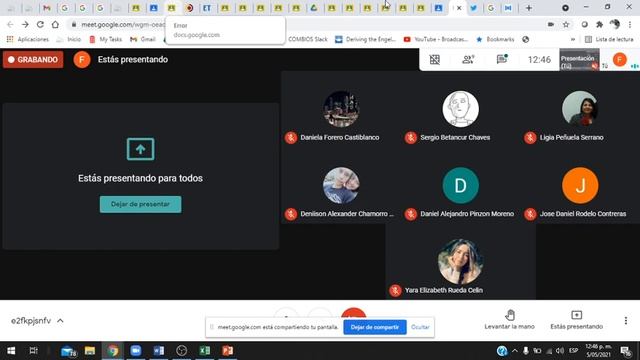Open the participants list icon
This screenshot has height=360, width=640.
pyautogui.click(x=468, y=60)
